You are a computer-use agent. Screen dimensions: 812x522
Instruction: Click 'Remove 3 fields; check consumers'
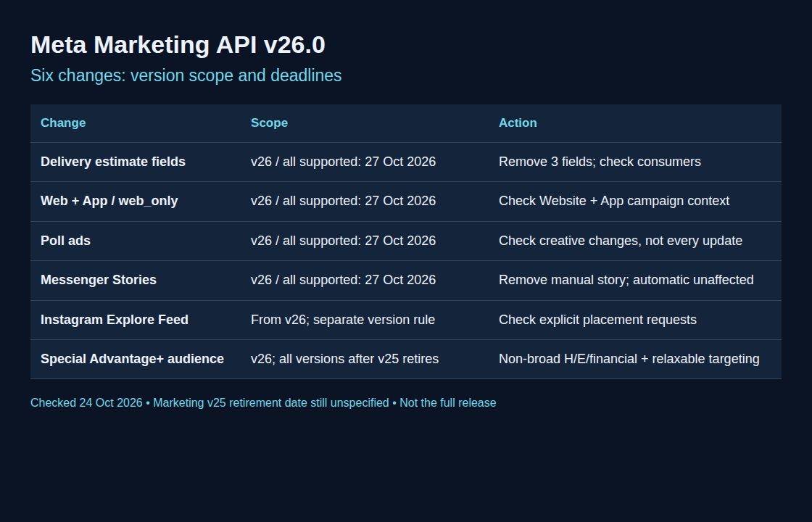tap(600, 162)
